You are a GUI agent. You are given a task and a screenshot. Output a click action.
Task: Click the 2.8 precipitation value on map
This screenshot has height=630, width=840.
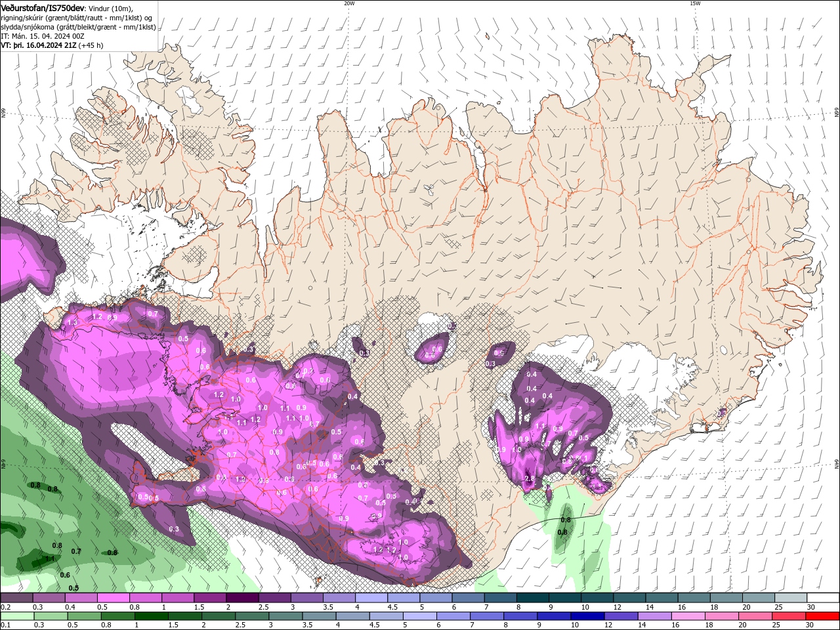coord(530,480)
